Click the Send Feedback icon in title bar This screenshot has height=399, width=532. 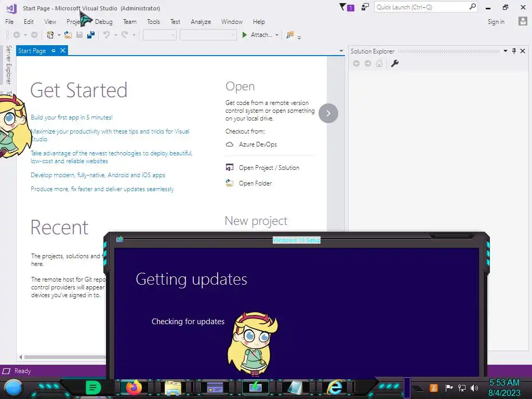pos(365,7)
